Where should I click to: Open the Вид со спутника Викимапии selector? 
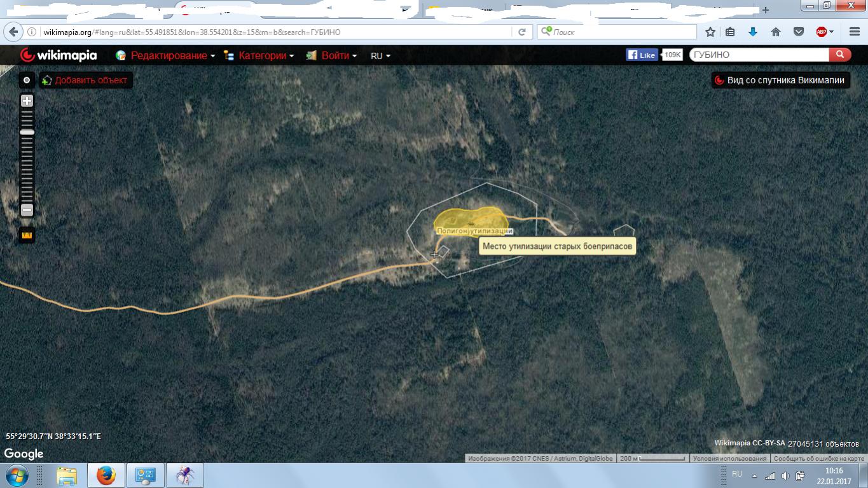[781, 80]
